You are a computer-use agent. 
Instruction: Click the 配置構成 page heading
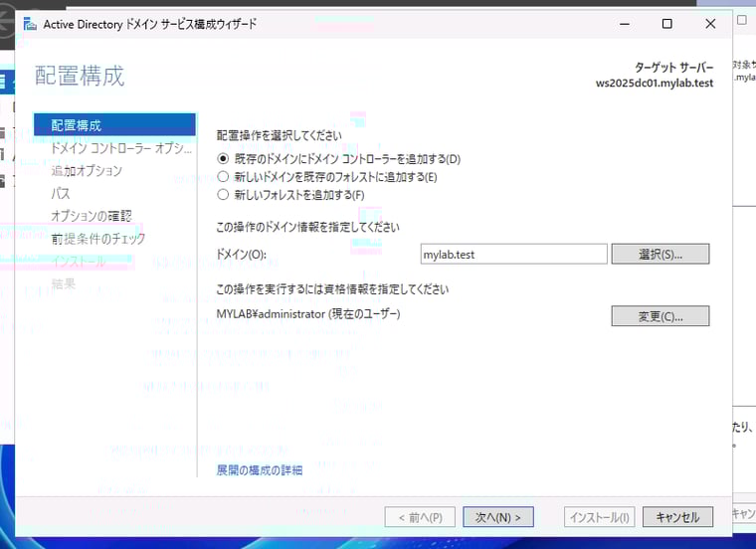coord(80,77)
